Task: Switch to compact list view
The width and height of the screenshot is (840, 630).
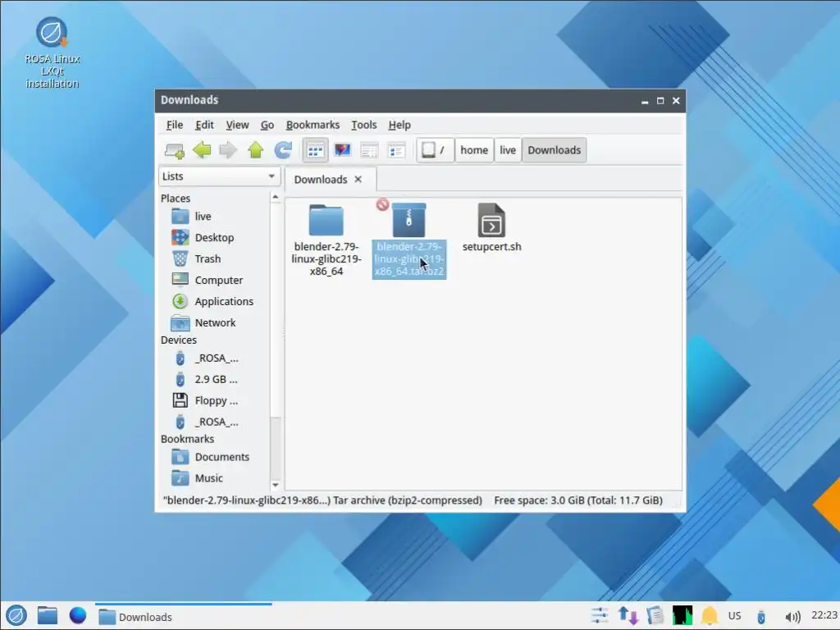Action: [x=369, y=151]
